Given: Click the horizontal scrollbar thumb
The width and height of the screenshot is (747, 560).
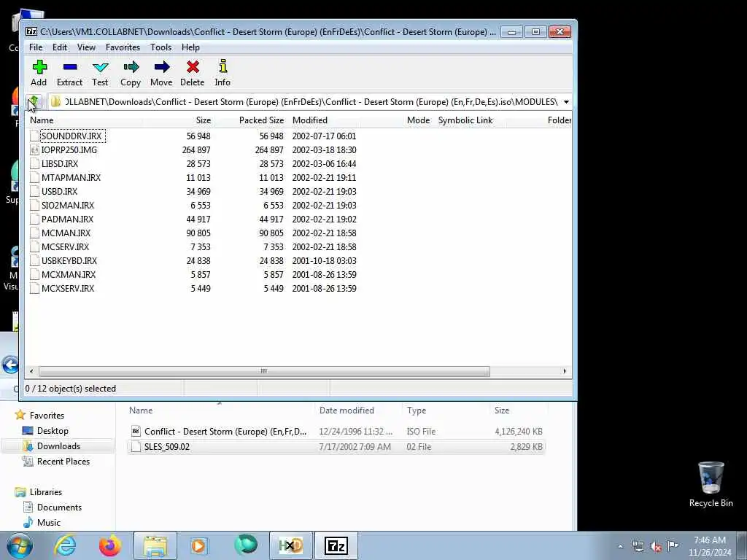Looking at the screenshot, I should coord(264,371).
